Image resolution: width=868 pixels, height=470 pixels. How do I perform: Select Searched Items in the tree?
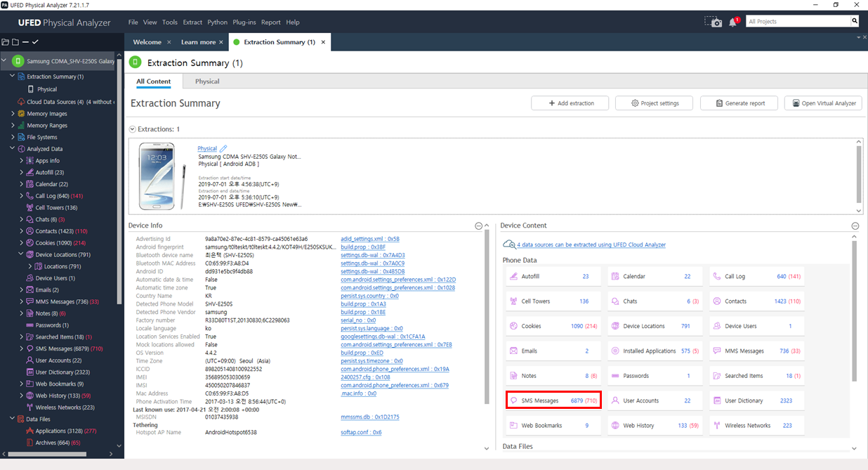click(x=59, y=337)
